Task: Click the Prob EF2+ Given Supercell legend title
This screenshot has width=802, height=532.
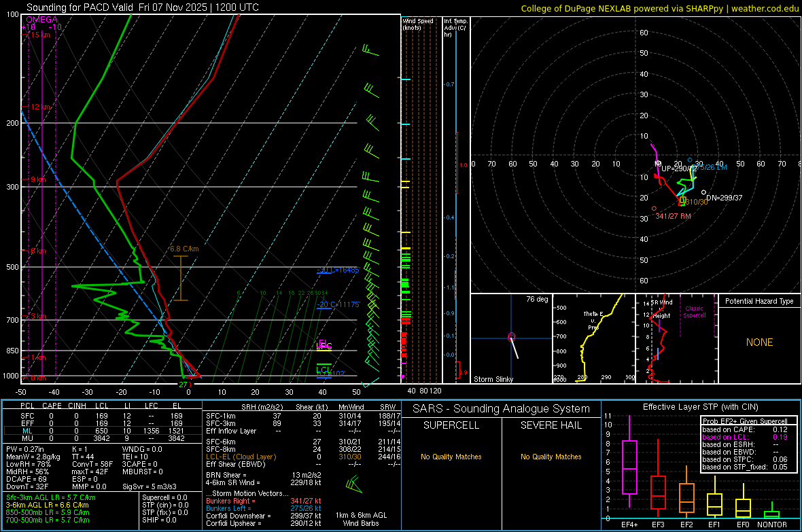Action: pyautogui.click(x=745, y=421)
